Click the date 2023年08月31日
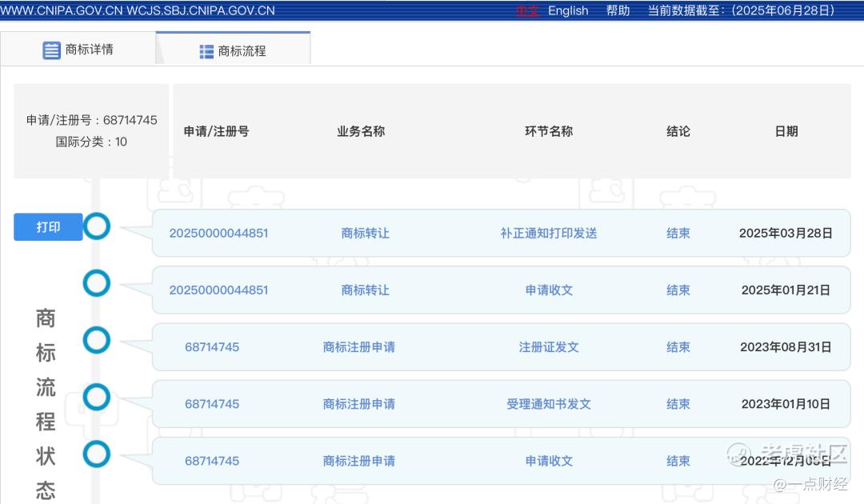 click(786, 347)
